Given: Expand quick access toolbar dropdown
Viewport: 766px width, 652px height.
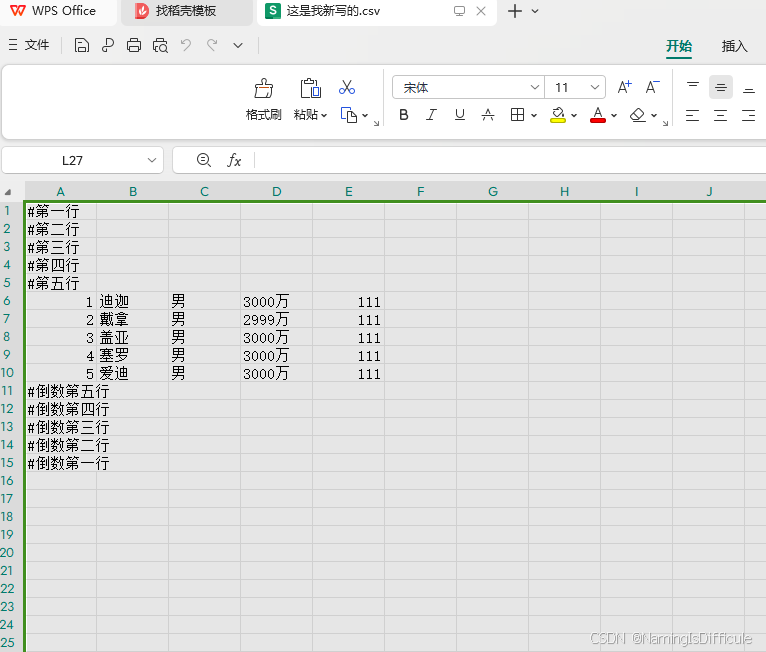Looking at the screenshot, I should (238, 45).
